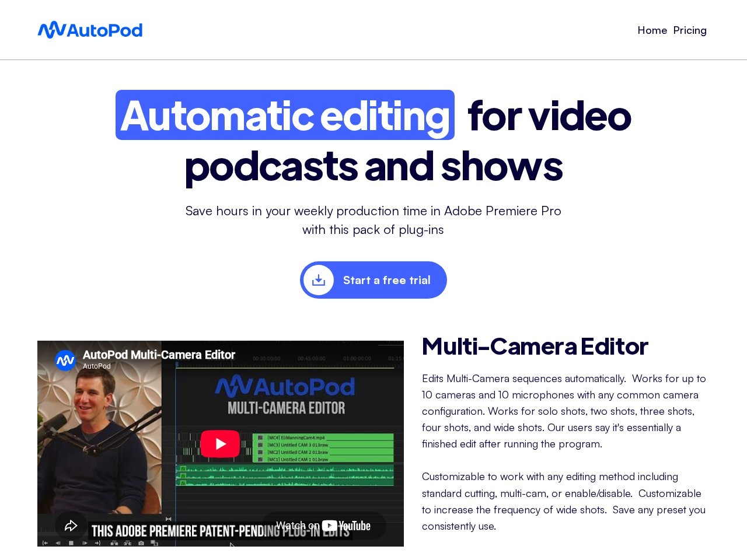Click the highlighted Automatic editing headline
The width and height of the screenshot is (747, 560).
pyautogui.click(x=285, y=115)
